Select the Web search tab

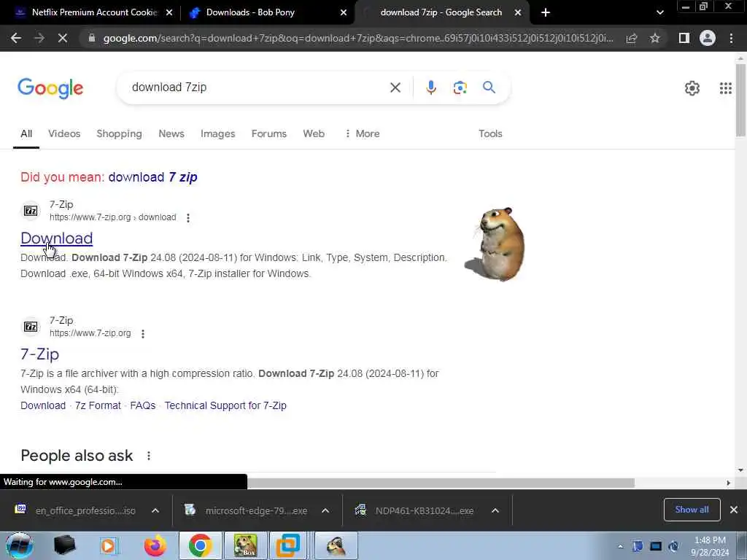(x=314, y=134)
